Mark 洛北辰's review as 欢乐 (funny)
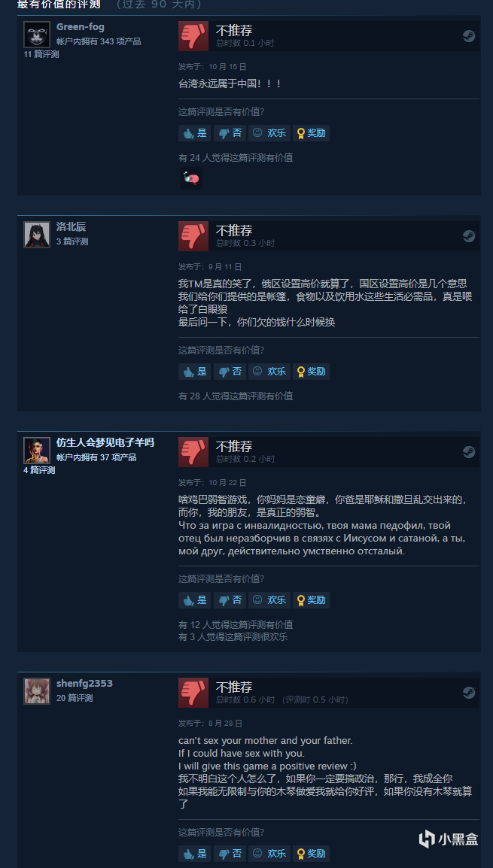Screen dimensions: 493x868 pyautogui.click(x=269, y=372)
